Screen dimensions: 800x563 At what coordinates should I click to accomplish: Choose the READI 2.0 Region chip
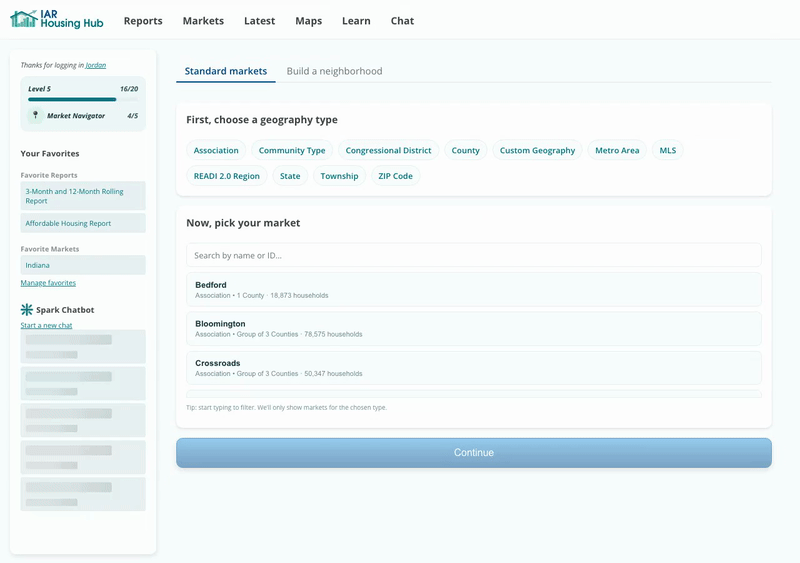pos(227,176)
